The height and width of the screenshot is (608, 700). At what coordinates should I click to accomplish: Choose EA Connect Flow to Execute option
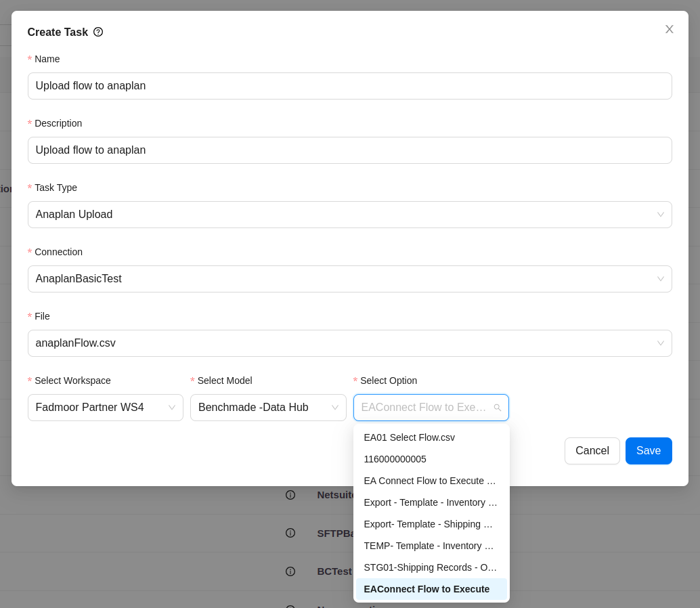[431, 481]
